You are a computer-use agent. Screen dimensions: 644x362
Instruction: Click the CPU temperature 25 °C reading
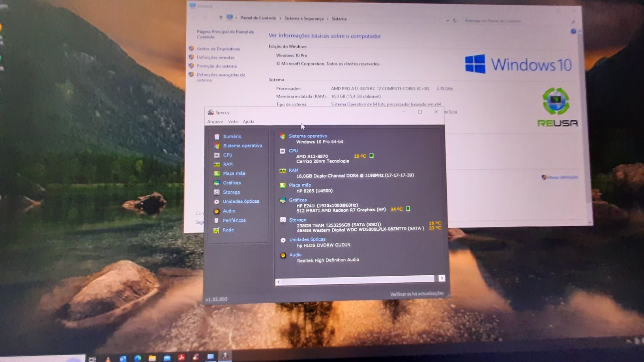point(360,156)
